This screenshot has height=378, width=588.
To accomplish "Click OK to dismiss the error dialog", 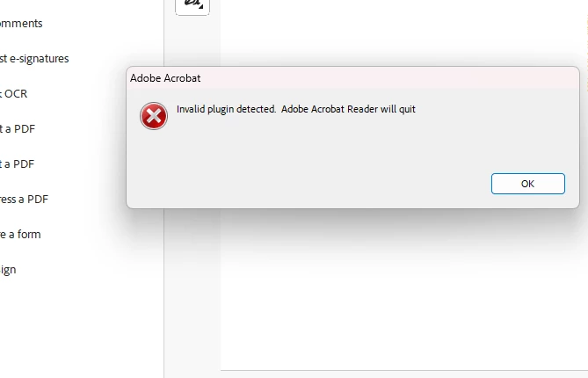I will click(528, 184).
